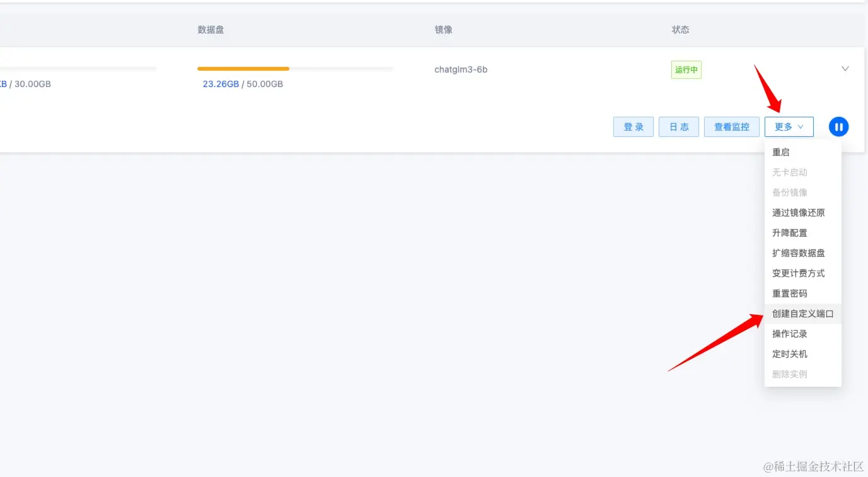Choose 通过镜像还原 from the menu
The image size is (868, 477).
coord(799,212)
